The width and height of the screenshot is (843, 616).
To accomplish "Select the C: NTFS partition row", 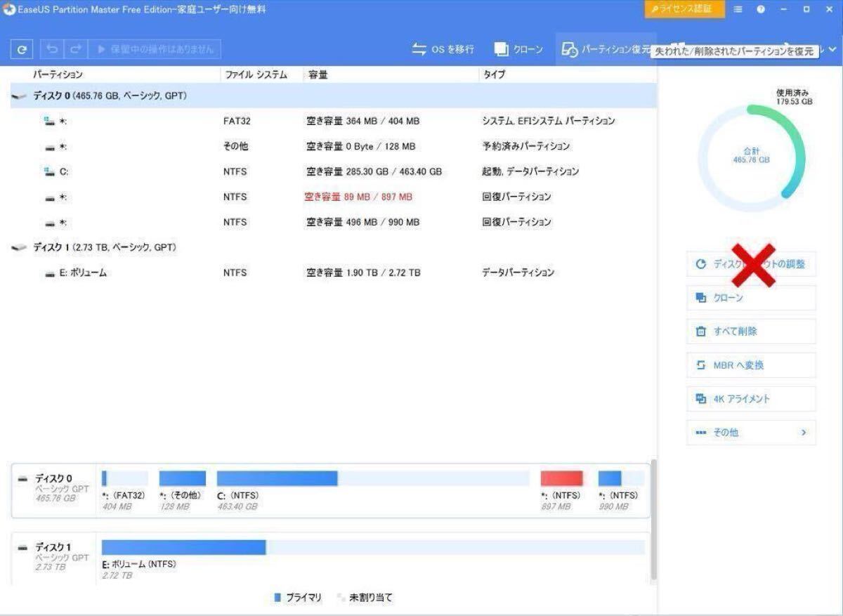I will [x=334, y=171].
